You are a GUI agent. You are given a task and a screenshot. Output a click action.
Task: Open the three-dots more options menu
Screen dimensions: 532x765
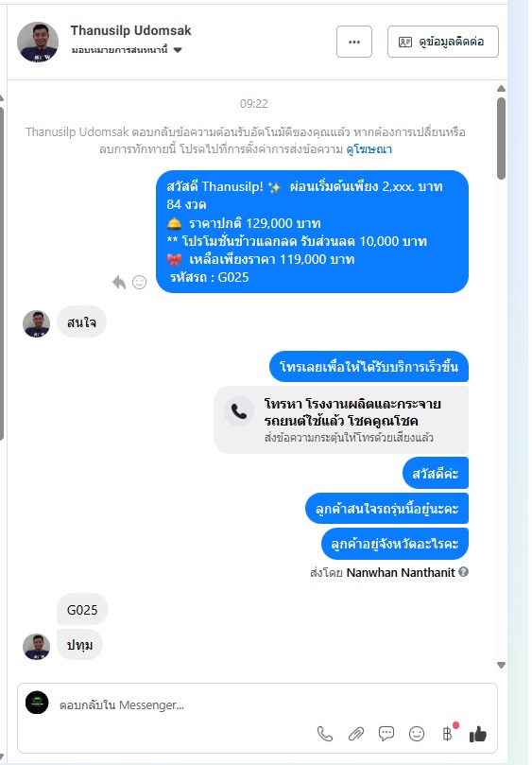(354, 42)
